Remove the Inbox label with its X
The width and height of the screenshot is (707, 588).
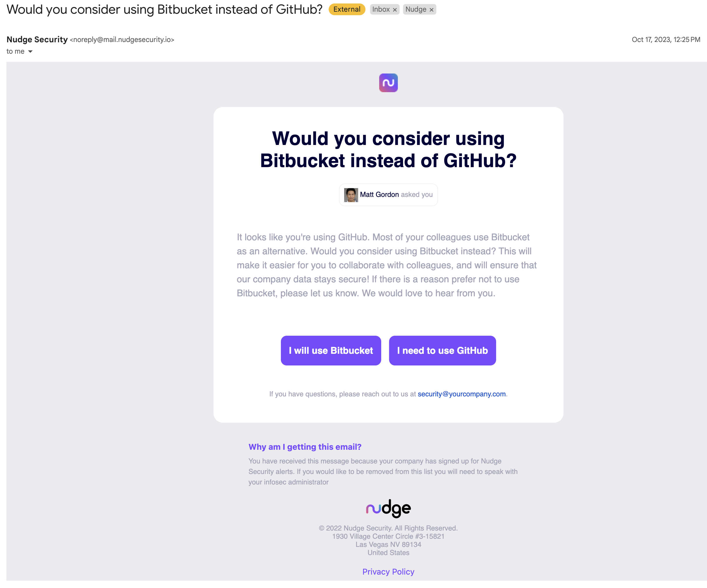pyautogui.click(x=395, y=10)
